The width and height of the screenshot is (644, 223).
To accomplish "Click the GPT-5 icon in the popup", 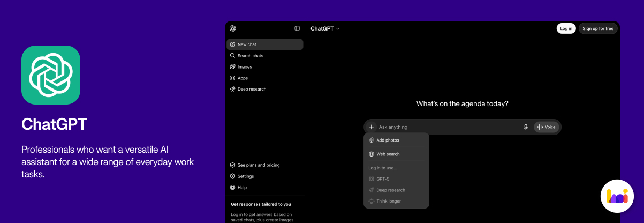I will (372, 179).
